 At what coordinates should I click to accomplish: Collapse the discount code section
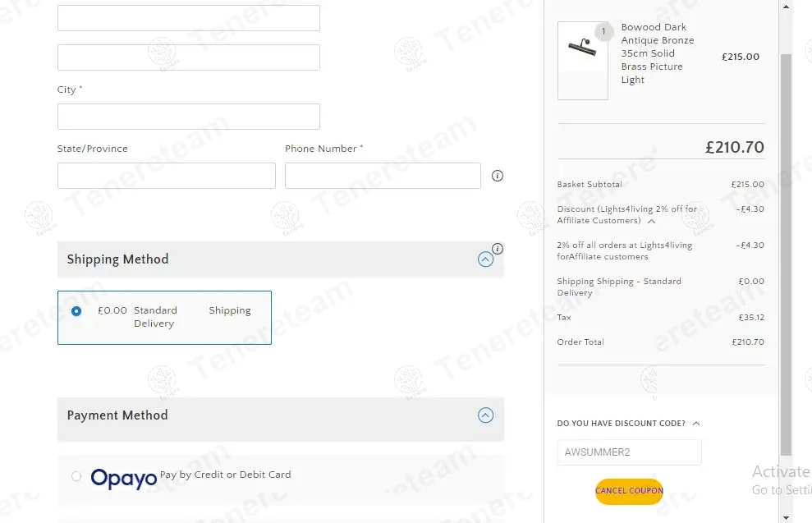pos(696,424)
